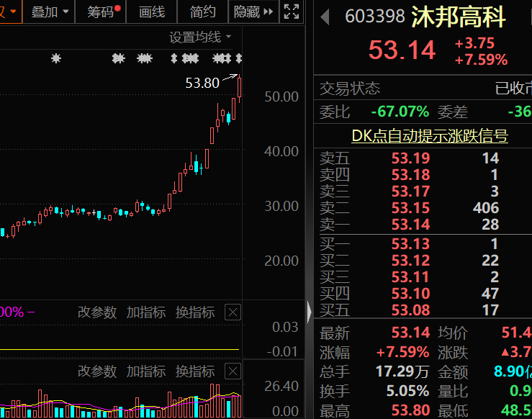Click the 卖一 price 53.14 row
This screenshot has height=419, width=532.
pos(410,226)
